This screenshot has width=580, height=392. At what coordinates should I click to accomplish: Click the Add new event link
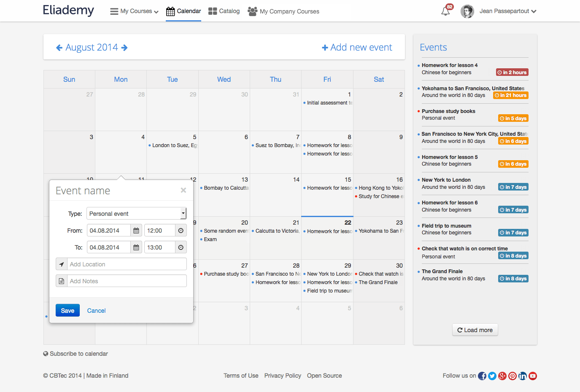[x=357, y=48]
